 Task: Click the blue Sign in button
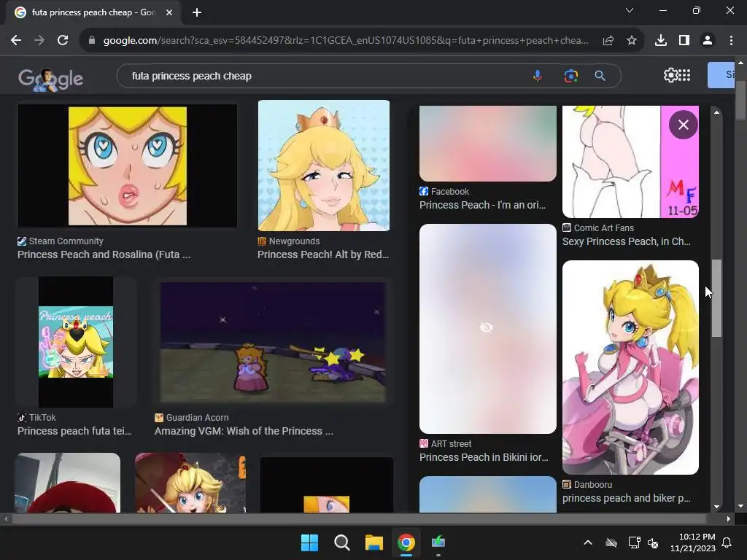point(721,75)
